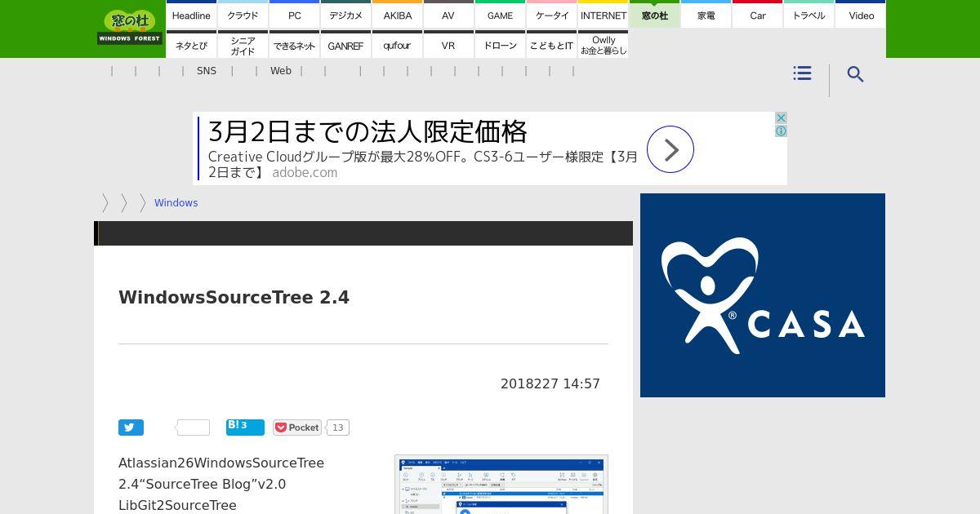Save article with the Pocket button
The width and height of the screenshot is (980, 514).
(298, 428)
